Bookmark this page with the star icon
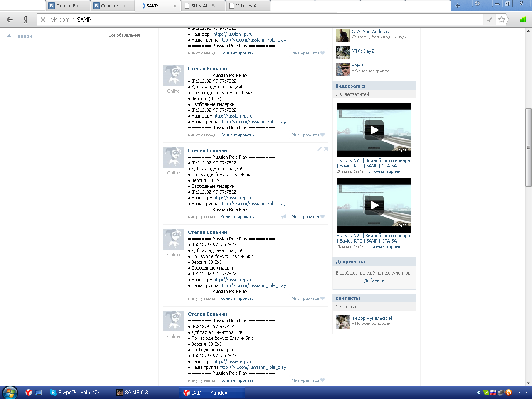The image size is (532, 400). (x=502, y=20)
